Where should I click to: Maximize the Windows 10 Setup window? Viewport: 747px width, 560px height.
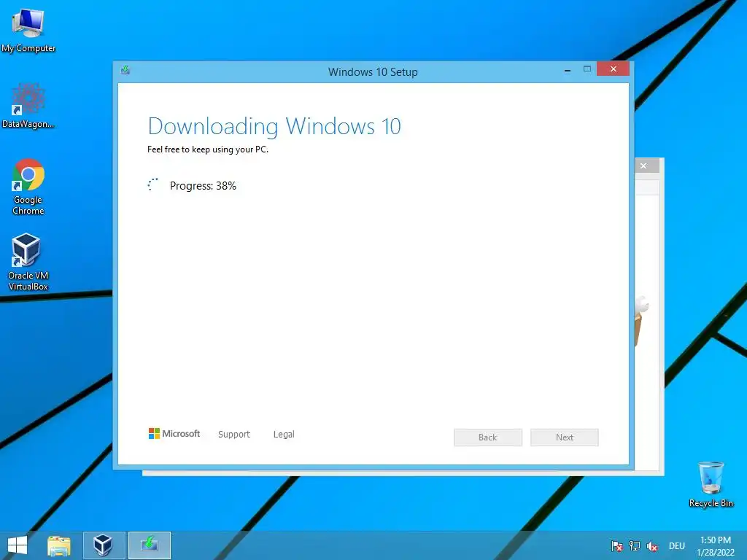click(587, 69)
